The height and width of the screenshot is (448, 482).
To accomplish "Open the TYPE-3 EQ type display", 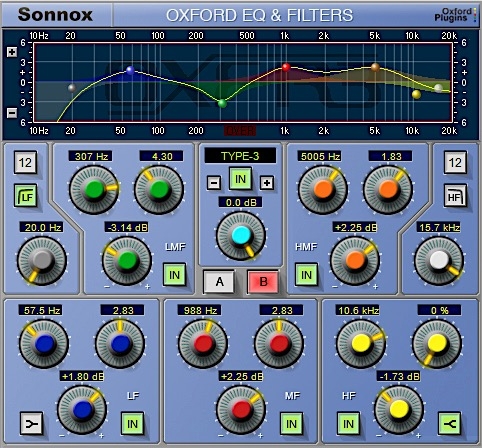I will 240,156.
